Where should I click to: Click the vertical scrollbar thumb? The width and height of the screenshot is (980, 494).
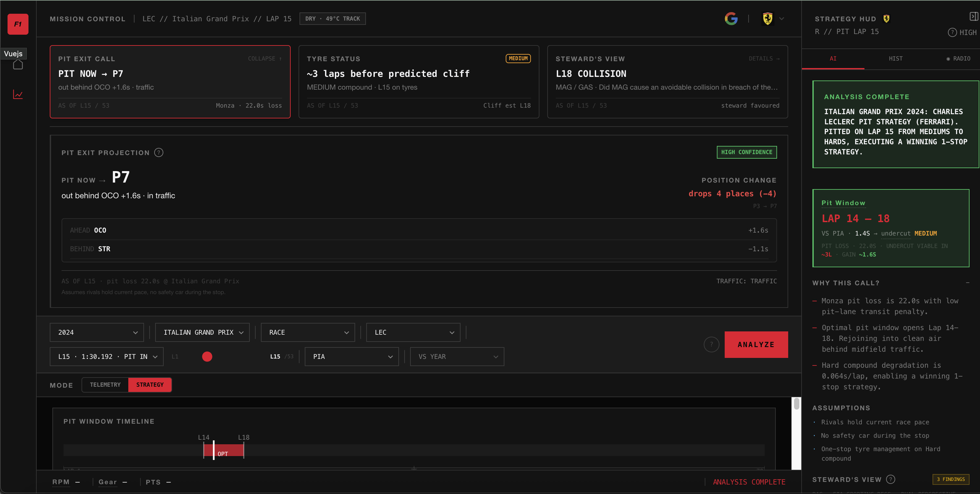click(796, 403)
